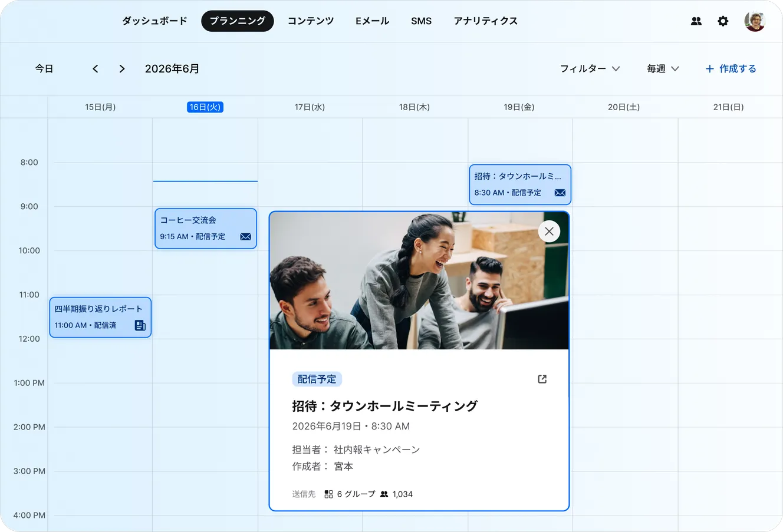The image size is (783, 532).
Task: Click the event photo in popup
Action: tap(419, 281)
